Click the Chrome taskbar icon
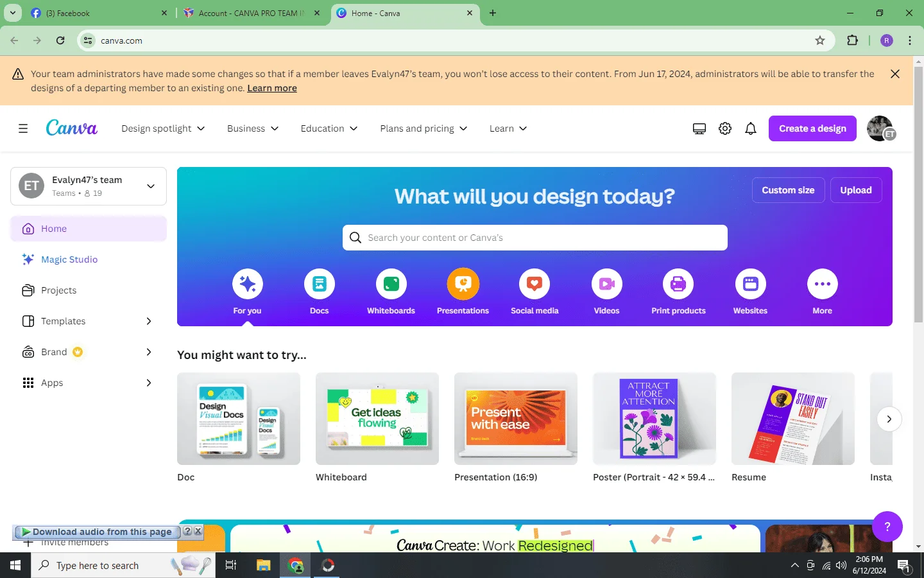Viewport: 924px width, 578px height. click(296, 565)
